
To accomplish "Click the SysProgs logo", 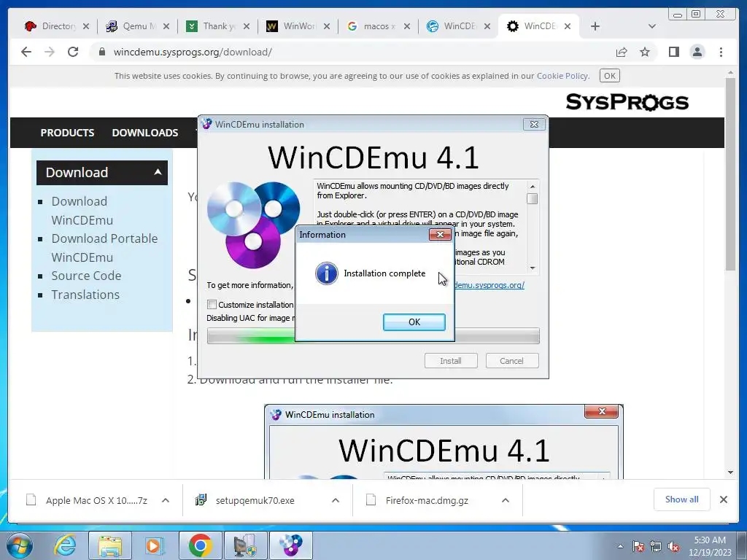I will (x=627, y=102).
